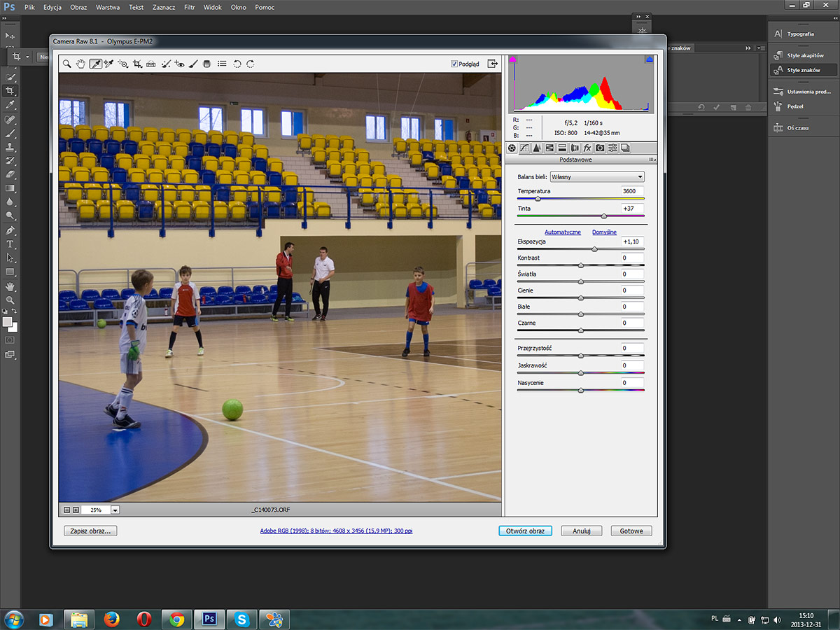
Task: Open the Camera Calibration panel tab
Action: pos(600,148)
